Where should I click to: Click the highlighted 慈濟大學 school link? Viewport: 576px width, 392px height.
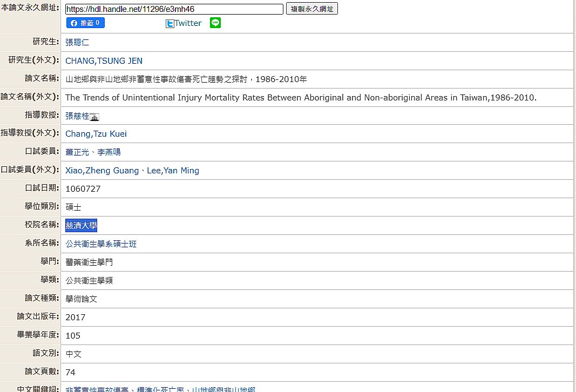[81, 226]
